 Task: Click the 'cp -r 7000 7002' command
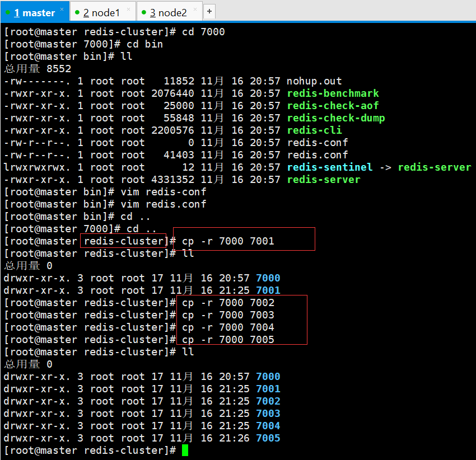point(228,303)
